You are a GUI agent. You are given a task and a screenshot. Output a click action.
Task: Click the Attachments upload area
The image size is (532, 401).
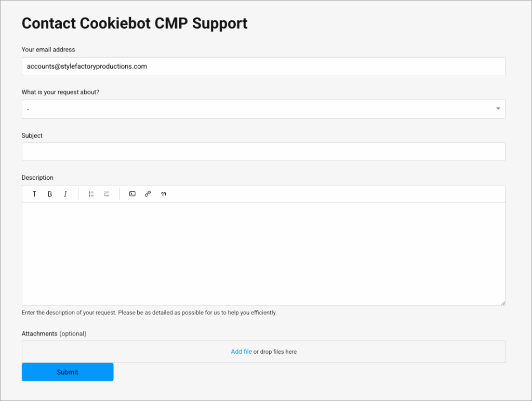263,351
